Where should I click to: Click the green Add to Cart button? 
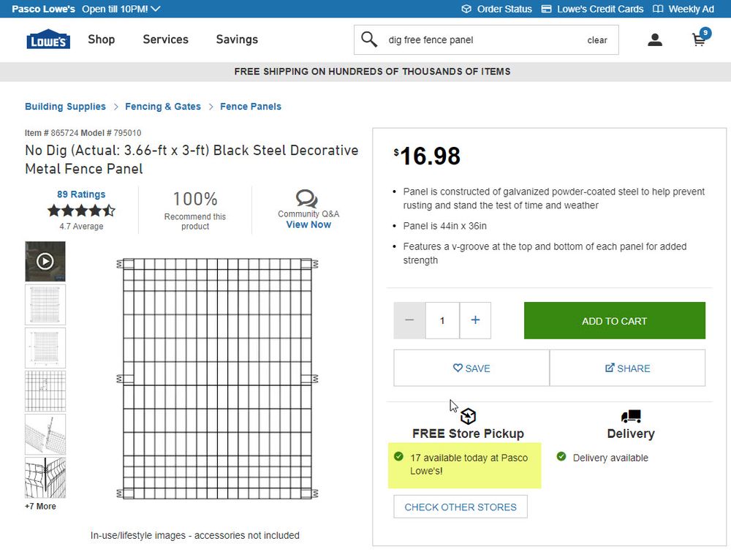tap(614, 320)
